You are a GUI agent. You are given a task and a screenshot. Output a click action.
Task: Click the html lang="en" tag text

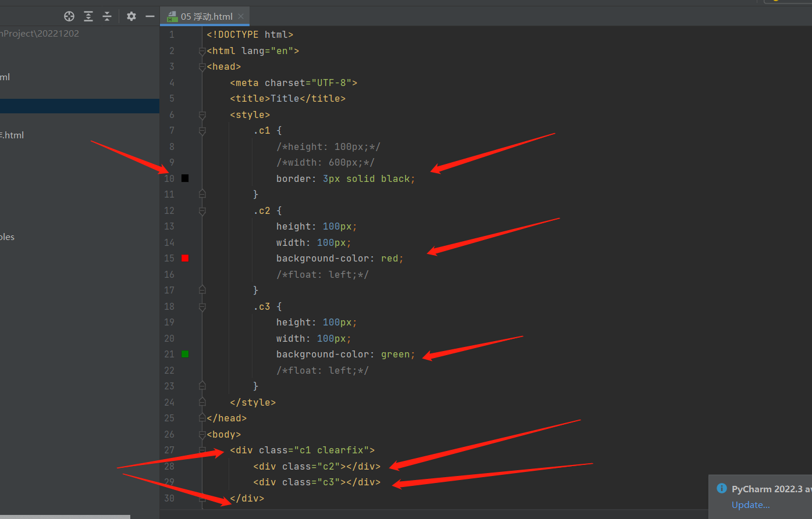click(x=253, y=51)
